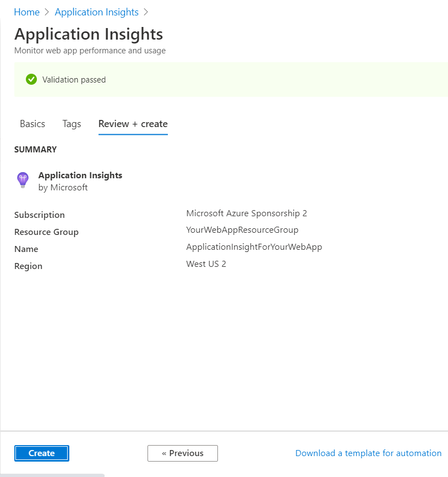
Task: Switch to the Basics tab
Action: [x=32, y=124]
